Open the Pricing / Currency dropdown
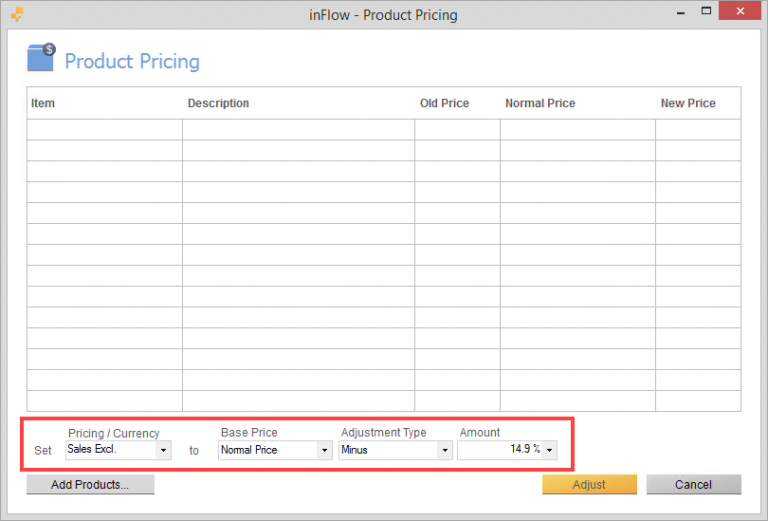Image resolution: width=768 pixels, height=521 pixels. pos(163,451)
